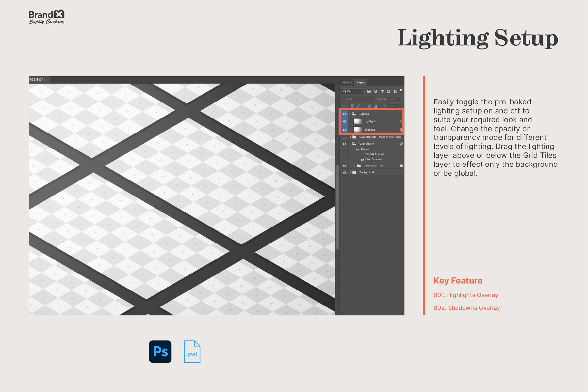Select the filter for pixel layers icon

pyautogui.click(x=369, y=91)
